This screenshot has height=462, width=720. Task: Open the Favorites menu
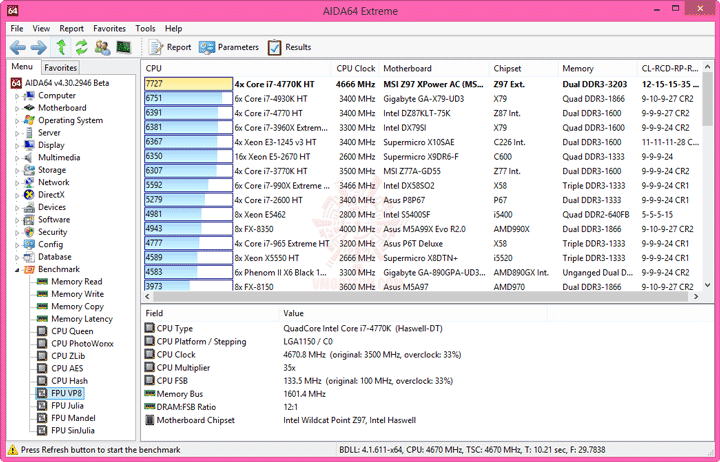[109, 28]
